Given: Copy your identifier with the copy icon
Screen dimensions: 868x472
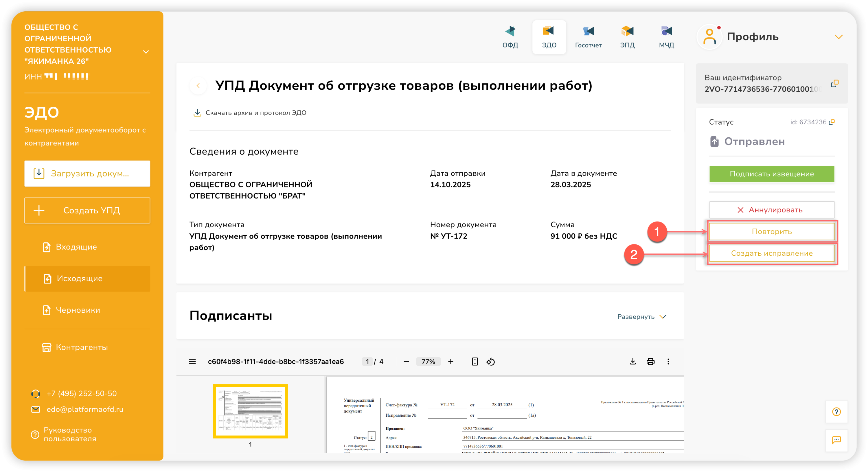Looking at the screenshot, I should click(834, 84).
